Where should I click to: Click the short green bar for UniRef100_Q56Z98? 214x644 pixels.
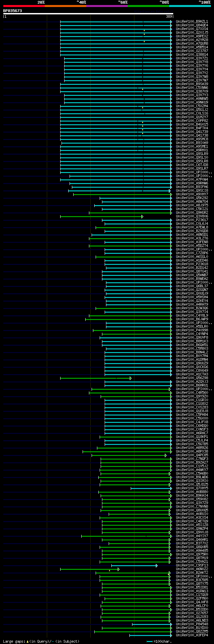[x=96, y=378]
